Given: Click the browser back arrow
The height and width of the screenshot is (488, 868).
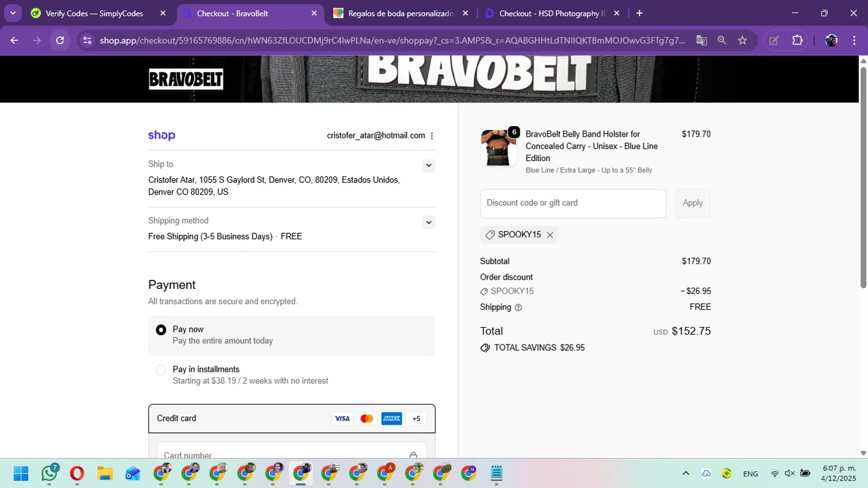Looking at the screenshot, I should coord(14,41).
